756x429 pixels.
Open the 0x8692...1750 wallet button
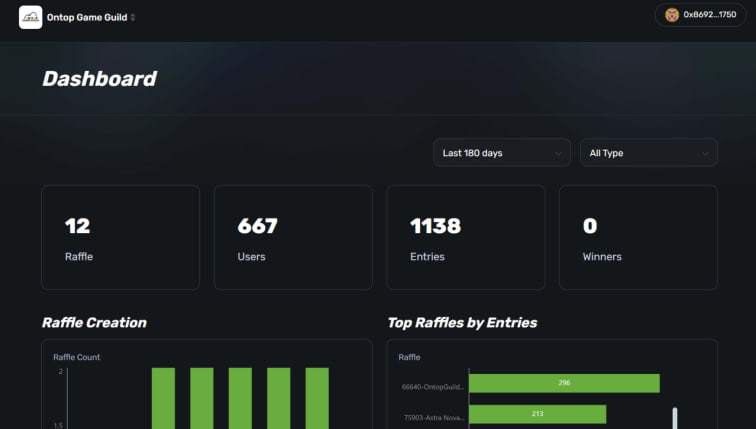point(700,15)
